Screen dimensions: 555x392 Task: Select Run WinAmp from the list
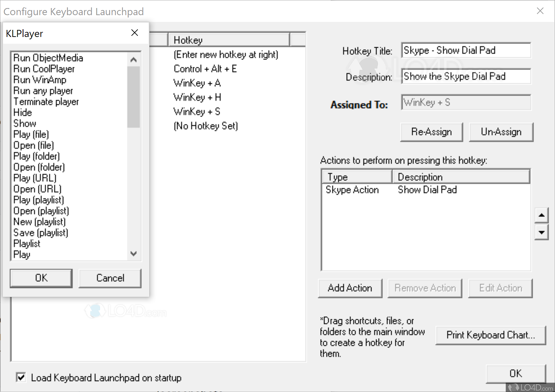pyautogui.click(x=40, y=80)
